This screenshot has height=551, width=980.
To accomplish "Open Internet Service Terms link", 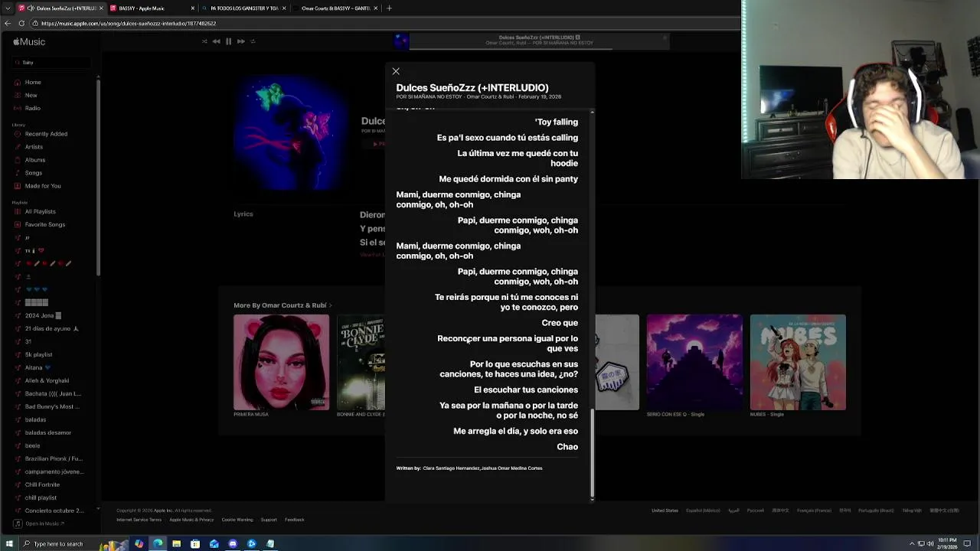I will 139,520.
